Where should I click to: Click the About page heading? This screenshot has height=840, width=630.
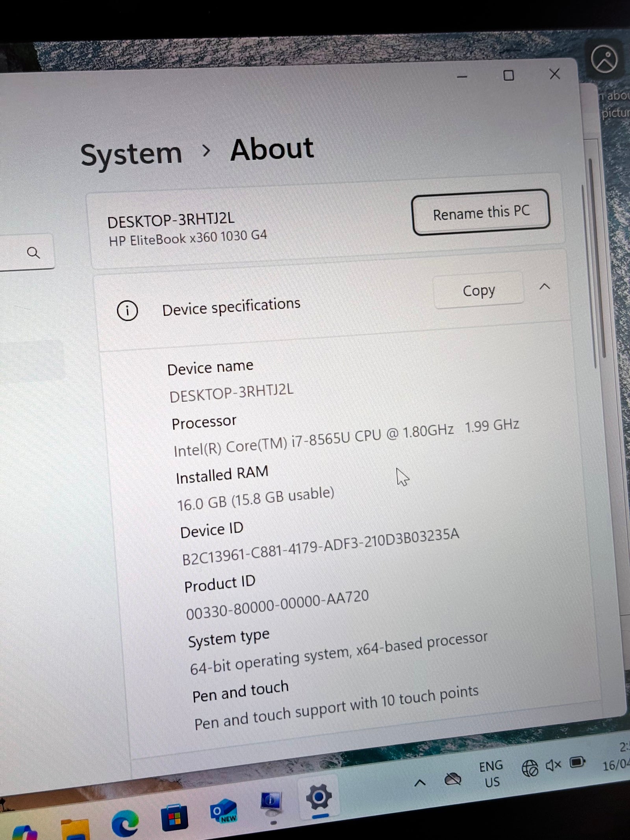pyautogui.click(x=272, y=150)
